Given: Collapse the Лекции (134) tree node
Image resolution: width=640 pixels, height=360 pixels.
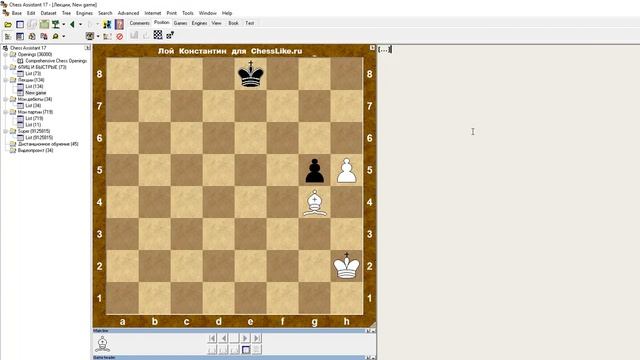Looking at the screenshot, I should (x=6, y=80).
